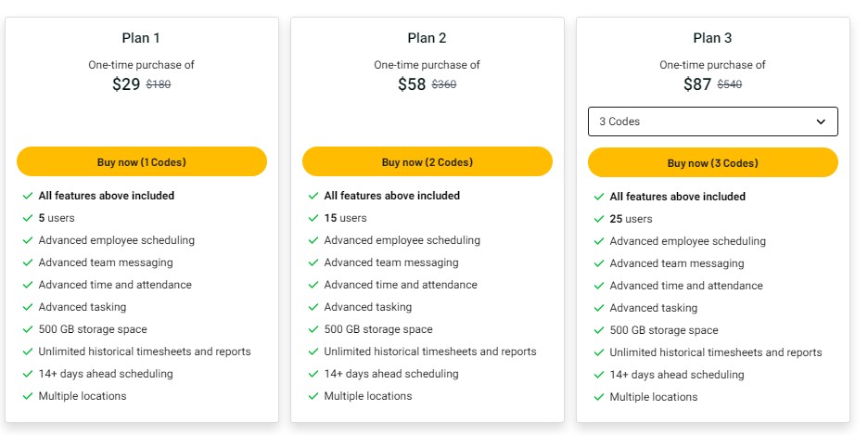Viewport: 868px width, 435px height.
Task: Click Buy now (3 Codes) button
Action: 712,162
